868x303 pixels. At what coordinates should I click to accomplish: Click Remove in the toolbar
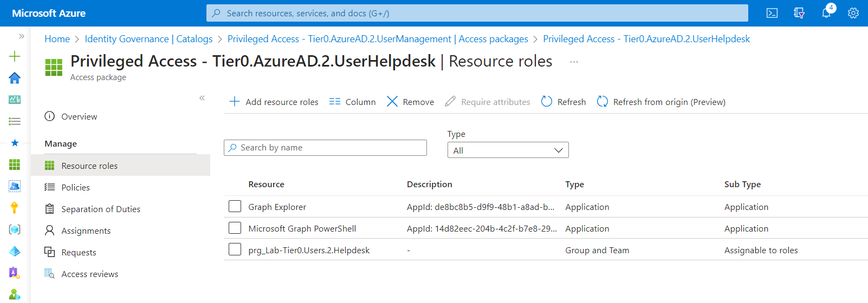pos(410,102)
